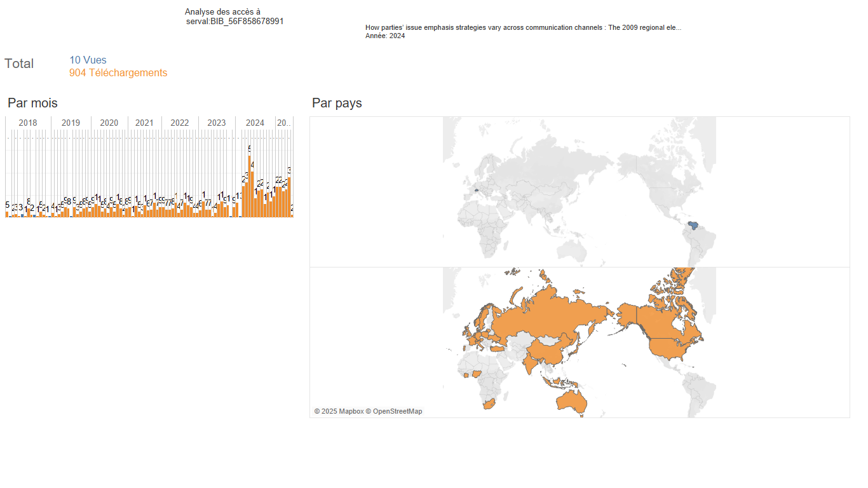868x488 pixels.
Task: Click the 'Par pays' map title
Action: [337, 103]
